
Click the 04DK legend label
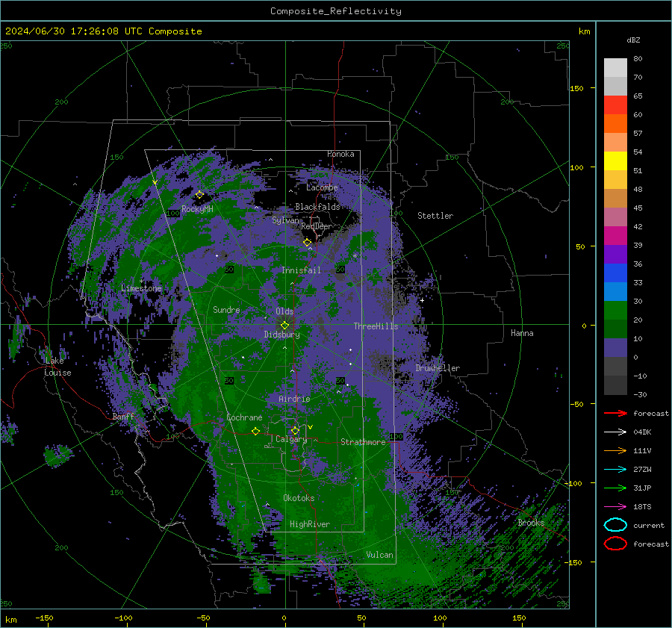point(642,432)
